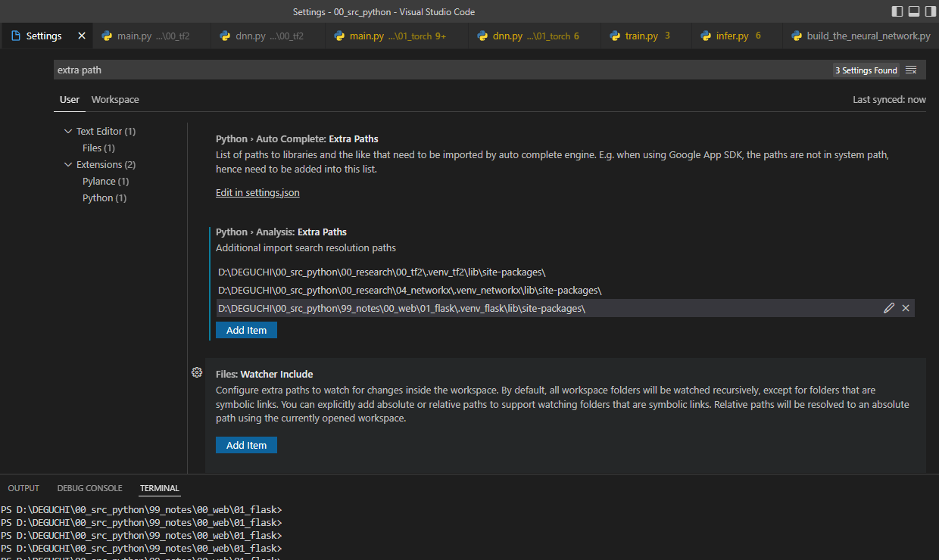The width and height of the screenshot is (939, 560).
Task: Select Python (1) in settings tree
Action: point(105,198)
